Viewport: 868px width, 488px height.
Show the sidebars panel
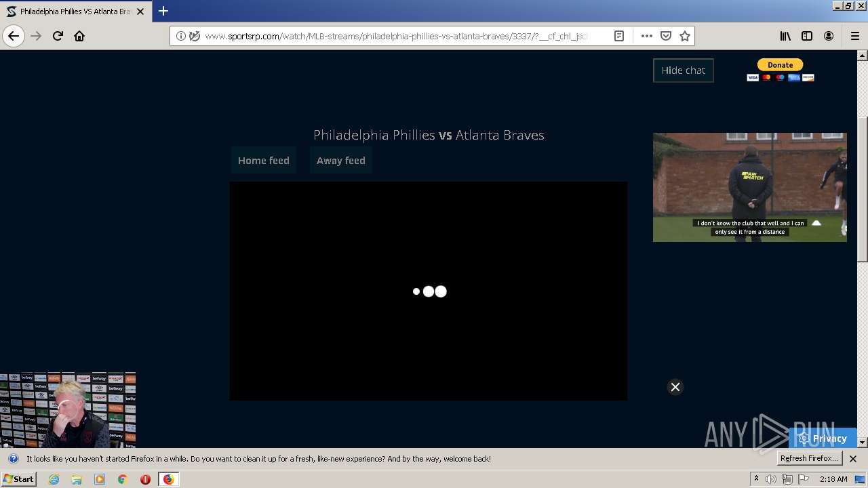click(x=807, y=36)
